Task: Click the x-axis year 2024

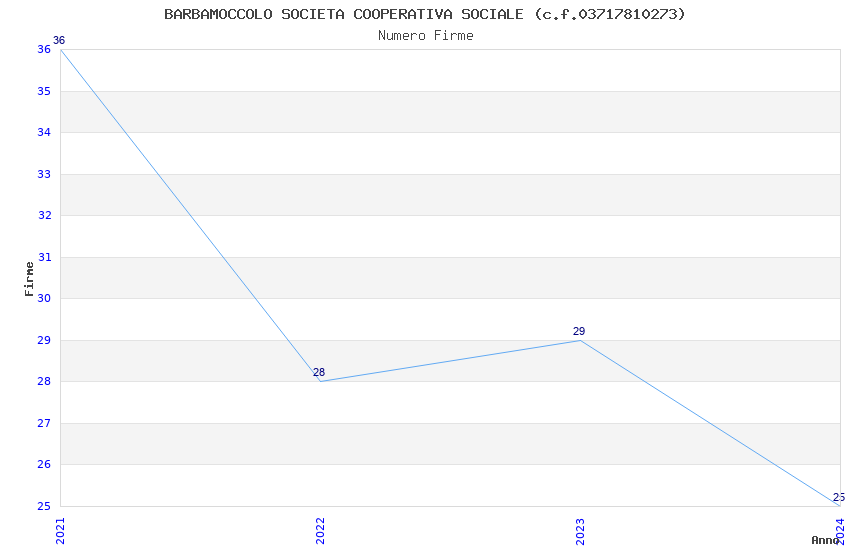Action: [x=840, y=531]
